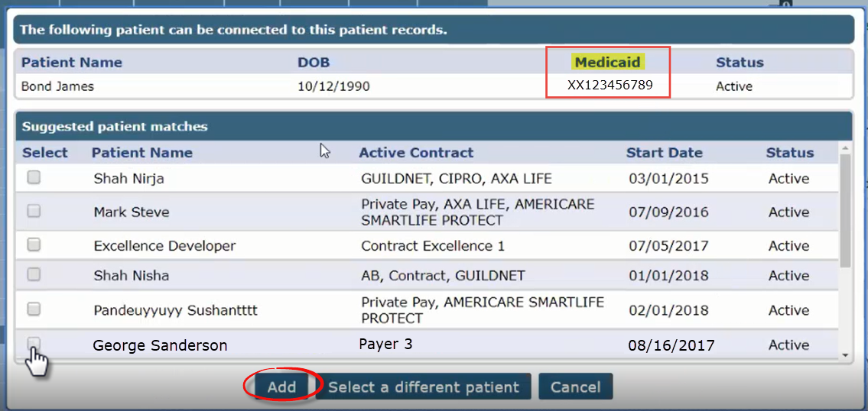Choose Select a different patient

pos(424,387)
